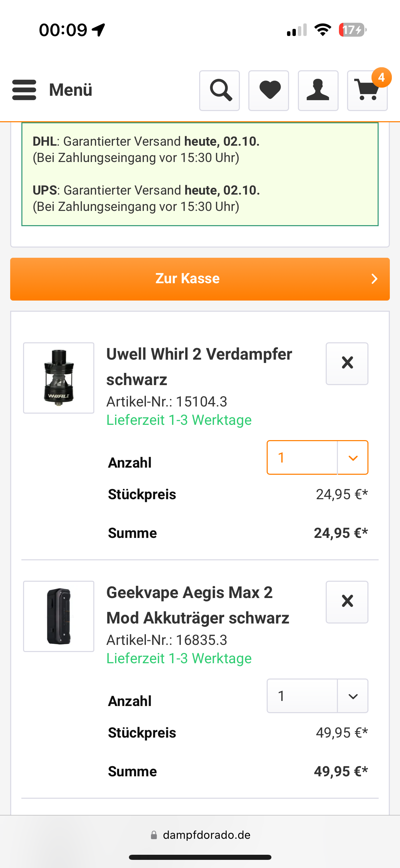Tap the cart badge showing 4 items

[381, 77]
